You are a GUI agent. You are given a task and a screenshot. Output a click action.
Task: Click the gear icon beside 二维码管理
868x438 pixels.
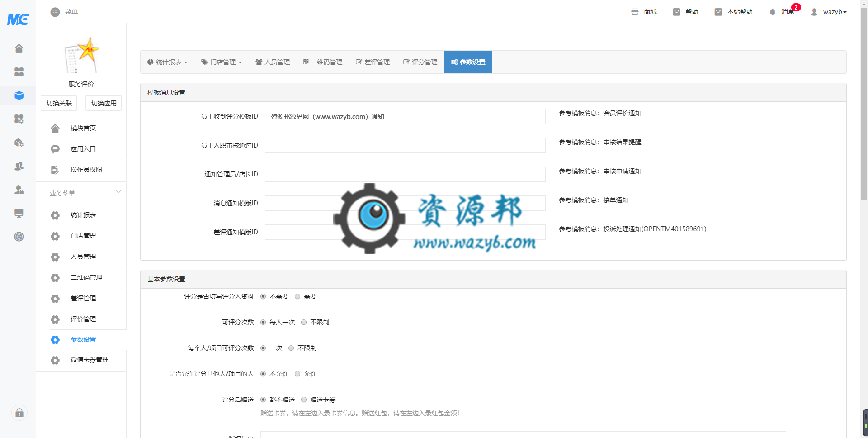[x=55, y=278]
